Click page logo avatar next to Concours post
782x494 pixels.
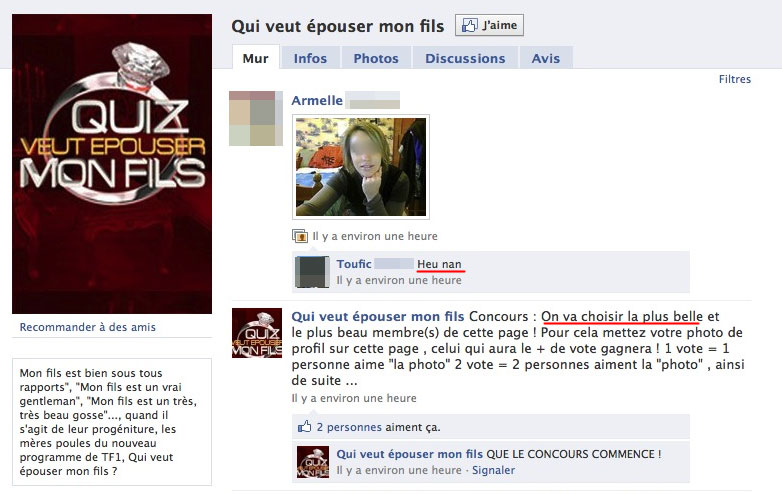pos(257,333)
